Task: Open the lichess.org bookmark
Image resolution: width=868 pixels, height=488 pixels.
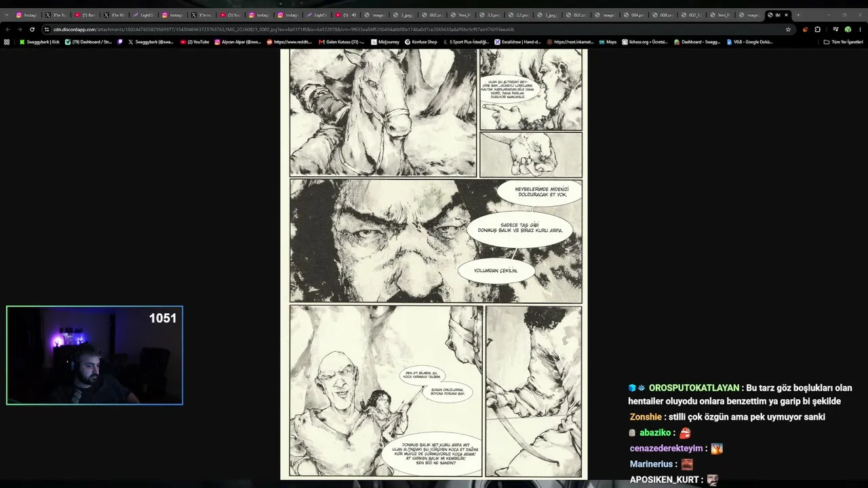Action: pos(645,42)
